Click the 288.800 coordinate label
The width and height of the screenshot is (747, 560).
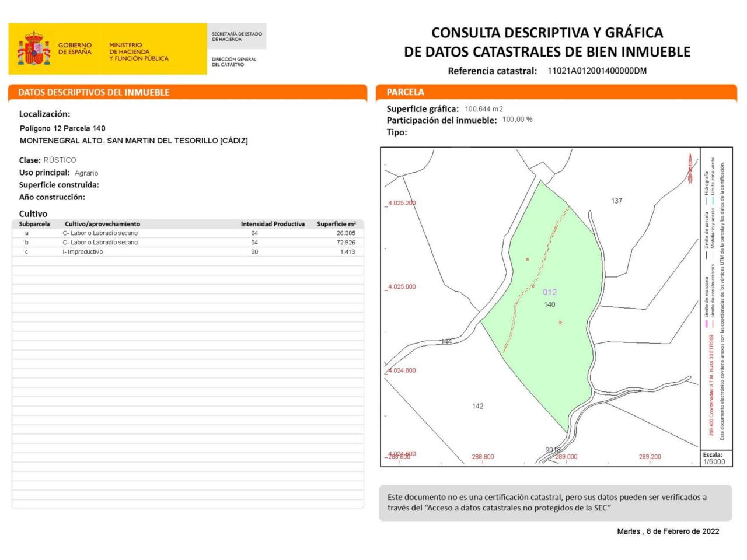(483, 457)
